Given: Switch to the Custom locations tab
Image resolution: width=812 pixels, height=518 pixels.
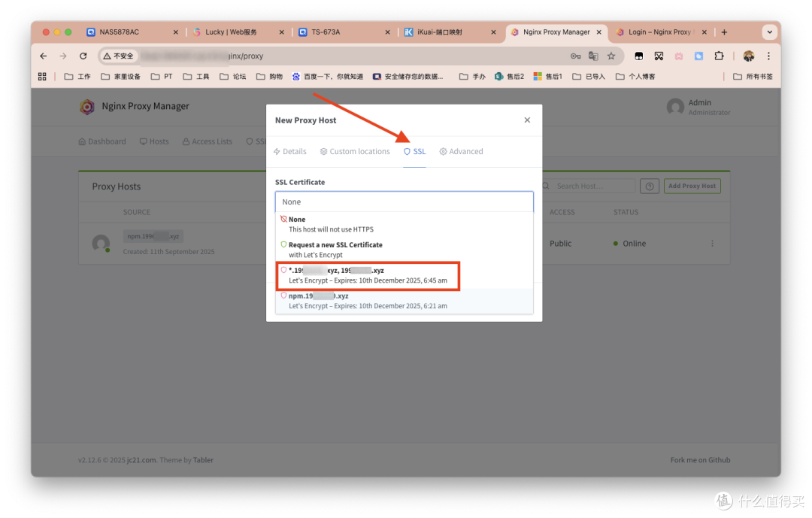Looking at the screenshot, I should 355,151.
